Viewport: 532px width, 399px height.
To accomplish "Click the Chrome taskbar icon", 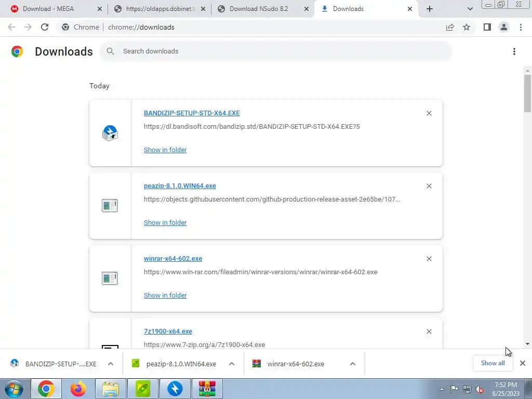I will pos(46,389).
